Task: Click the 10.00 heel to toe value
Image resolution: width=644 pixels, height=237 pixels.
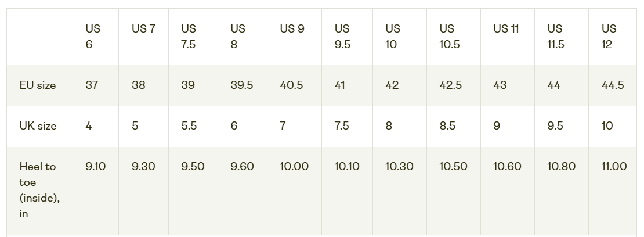Action: [x=294, y=167]
